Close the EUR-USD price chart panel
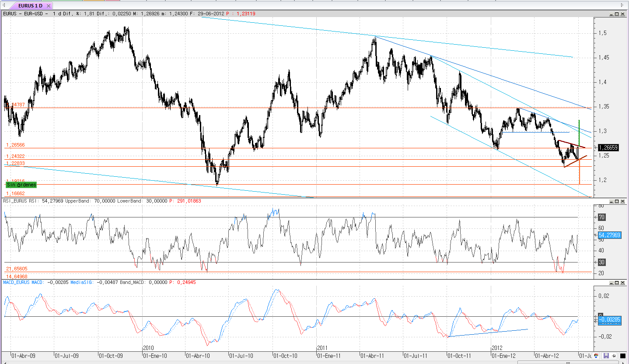Image resolution: width=629 pixels, height=364 pixels. (623, 14)
